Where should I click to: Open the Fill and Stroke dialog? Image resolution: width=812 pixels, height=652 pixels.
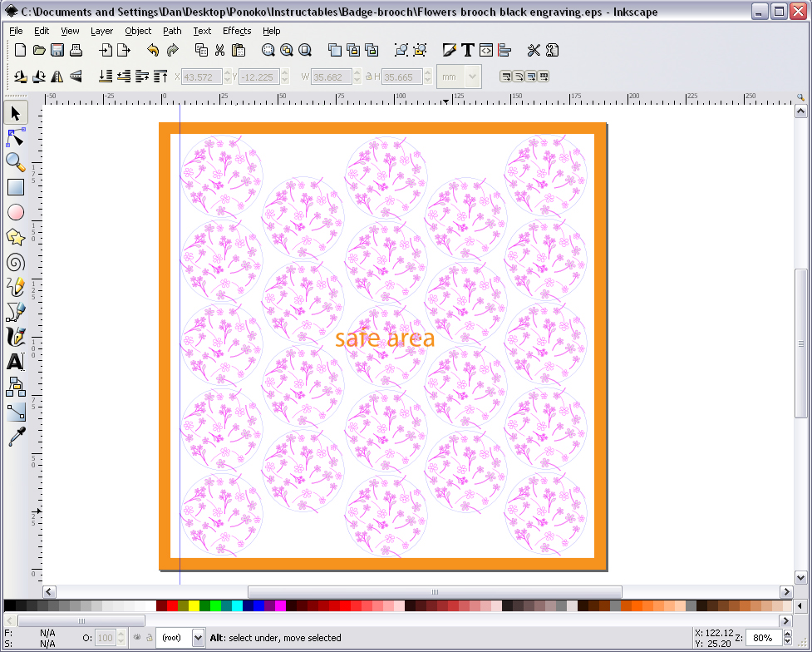pyautogui.click(x=450, y=50)
